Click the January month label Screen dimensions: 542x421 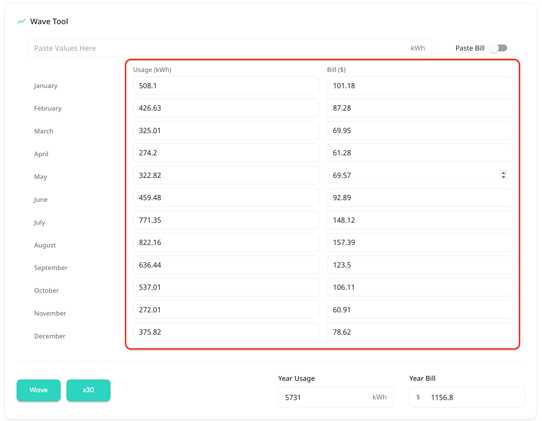point(46,86)
